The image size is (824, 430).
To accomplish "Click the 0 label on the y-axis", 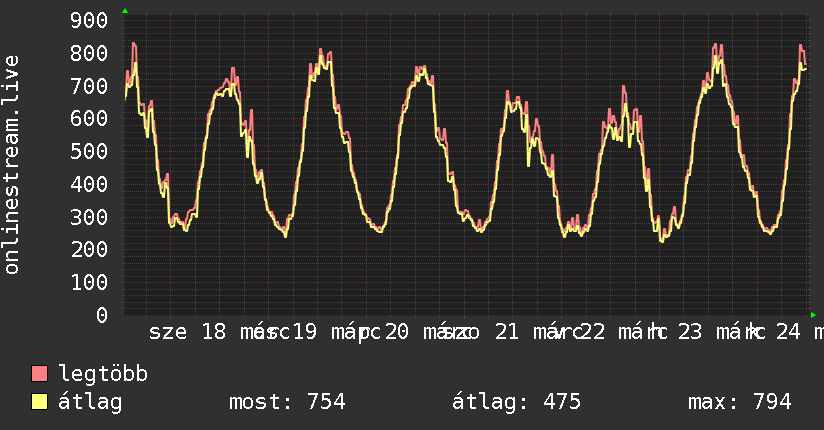I will click(x=102, y=315).
